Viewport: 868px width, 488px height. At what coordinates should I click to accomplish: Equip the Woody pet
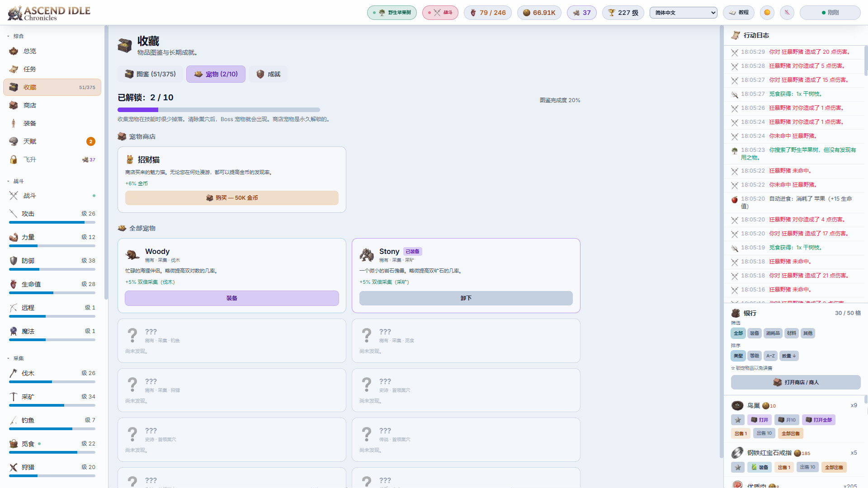pos(232,298)
